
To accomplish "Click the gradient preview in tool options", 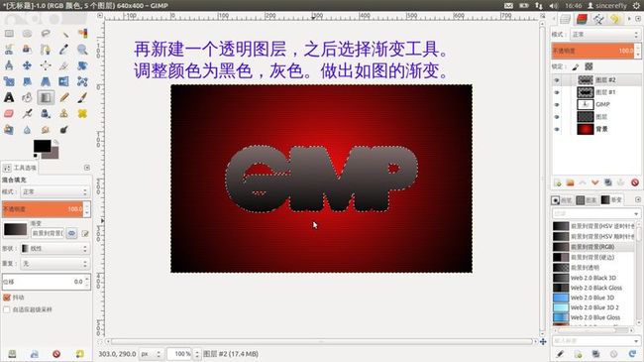I will [x=15, y=229].
